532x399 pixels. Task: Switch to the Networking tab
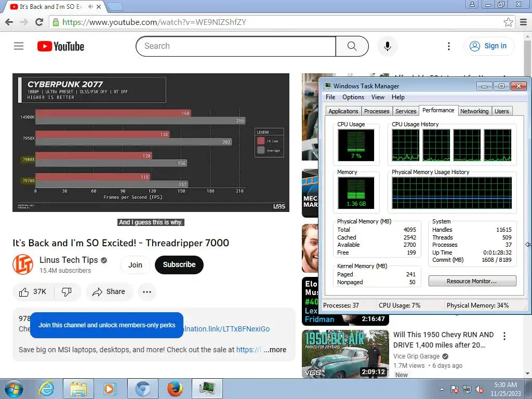(474, 111)
